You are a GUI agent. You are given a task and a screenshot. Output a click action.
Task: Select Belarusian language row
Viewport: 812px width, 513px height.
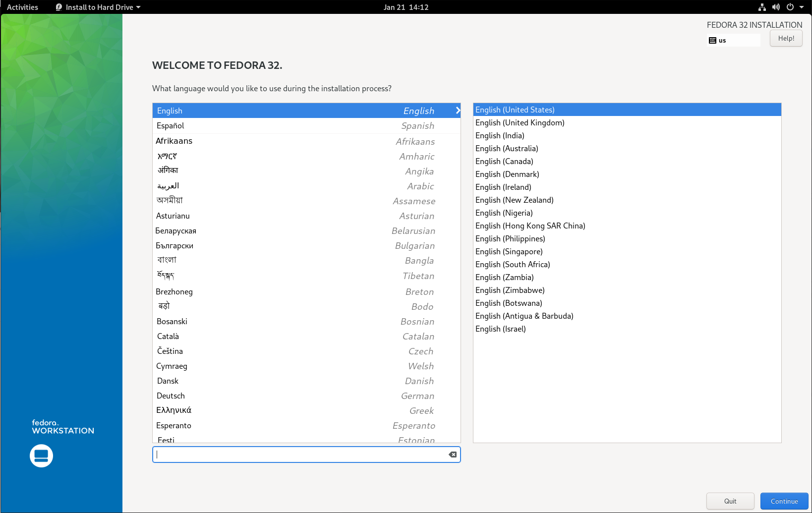tap(306, 230)
